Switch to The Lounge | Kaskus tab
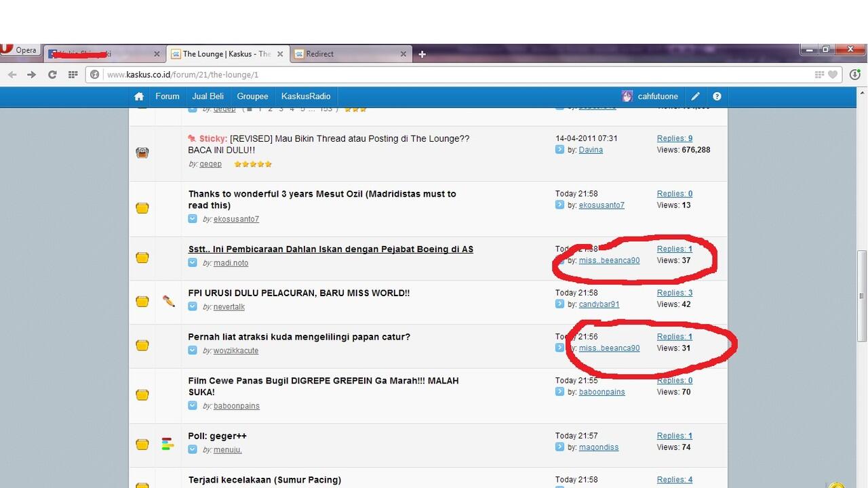 [227, 54]
